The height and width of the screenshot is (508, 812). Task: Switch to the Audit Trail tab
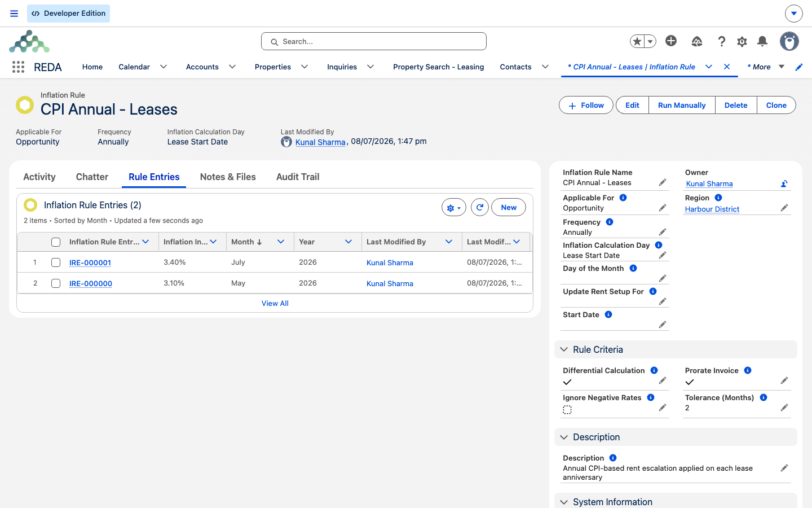coord(298,177)
